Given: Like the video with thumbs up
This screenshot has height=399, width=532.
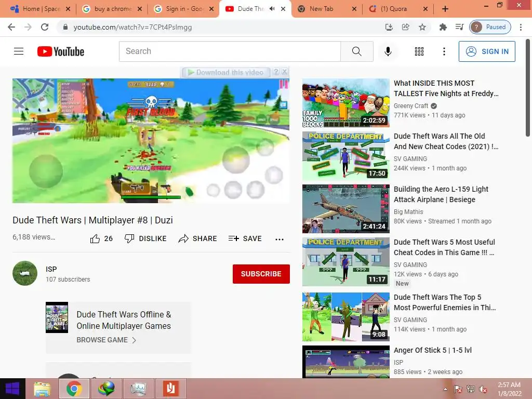Looking at the screenshot, I should [x=101, y=239].
